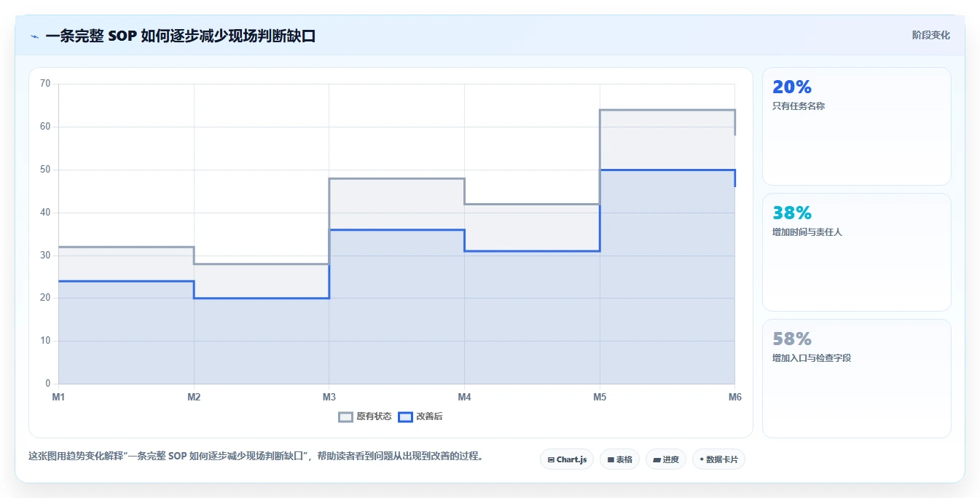Screen dimensions: 980x498
Task: Click the 增加入口与检查字段 caption
Action: [812, 358]
